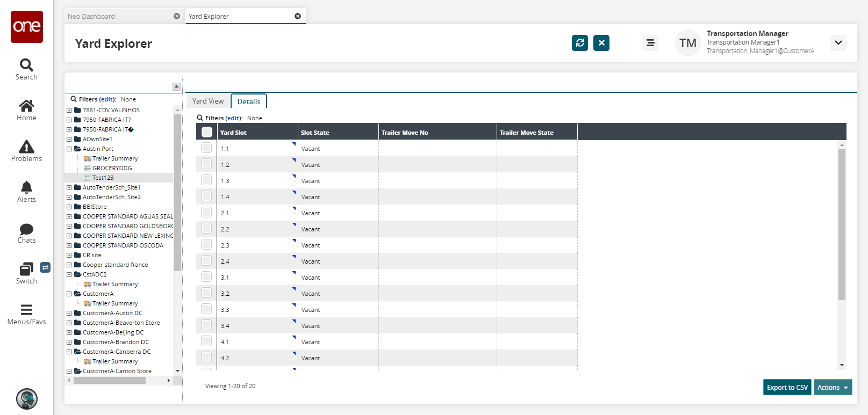Select GROCERYDDG under Austin Port
This screenshot has width=868, height=415.
112,168
